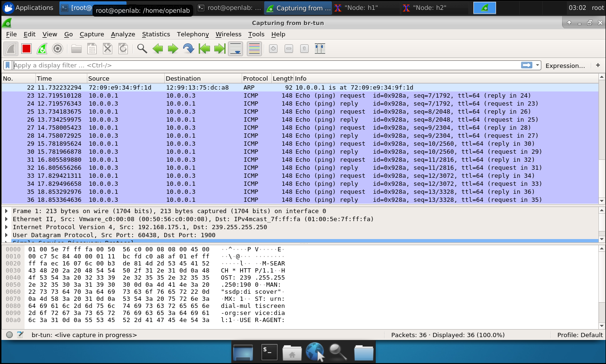This screenshot has width=606, height=364.
Task: Open the File menu
Action: click(11, 34)
